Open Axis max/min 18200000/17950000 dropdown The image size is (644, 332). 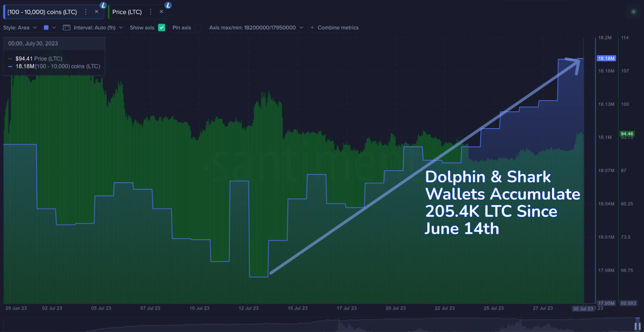256,28
